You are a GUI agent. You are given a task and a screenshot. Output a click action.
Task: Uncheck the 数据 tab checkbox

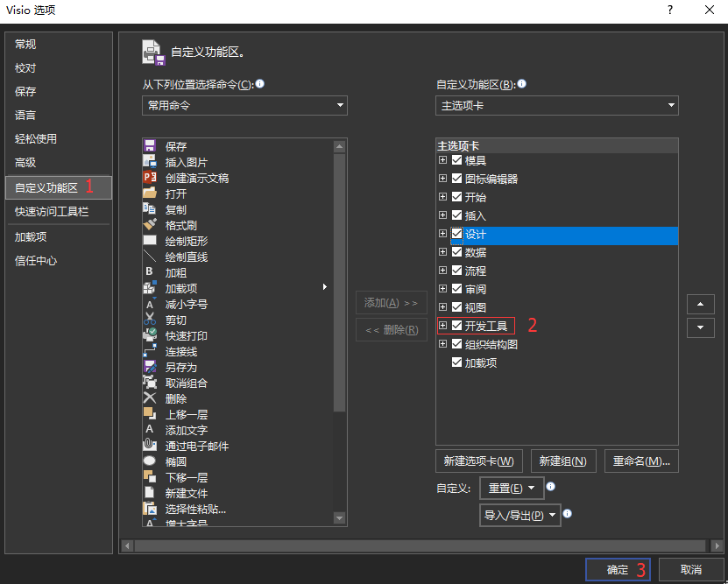coord(456,252)
